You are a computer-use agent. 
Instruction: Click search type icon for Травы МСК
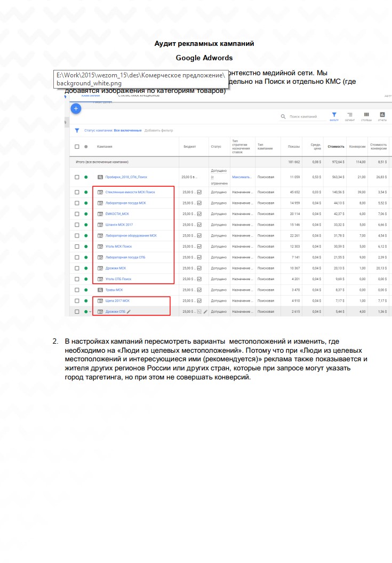click(100, 290)
